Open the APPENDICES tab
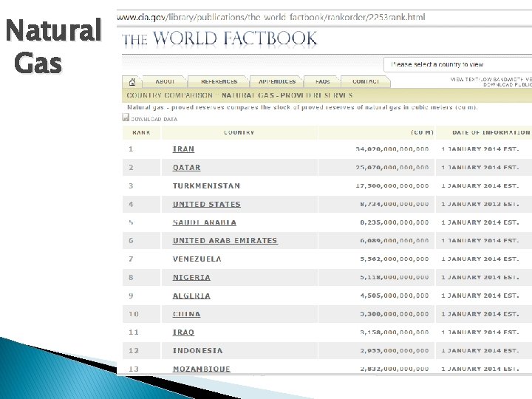This screenshot has height=399, width=532. pos(277,82)
